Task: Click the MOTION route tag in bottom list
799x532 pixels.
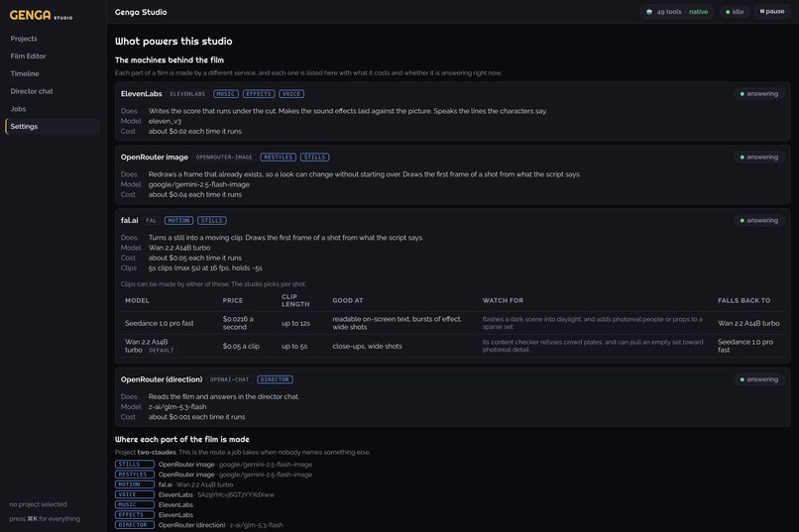Action: (x=135, y=484)
